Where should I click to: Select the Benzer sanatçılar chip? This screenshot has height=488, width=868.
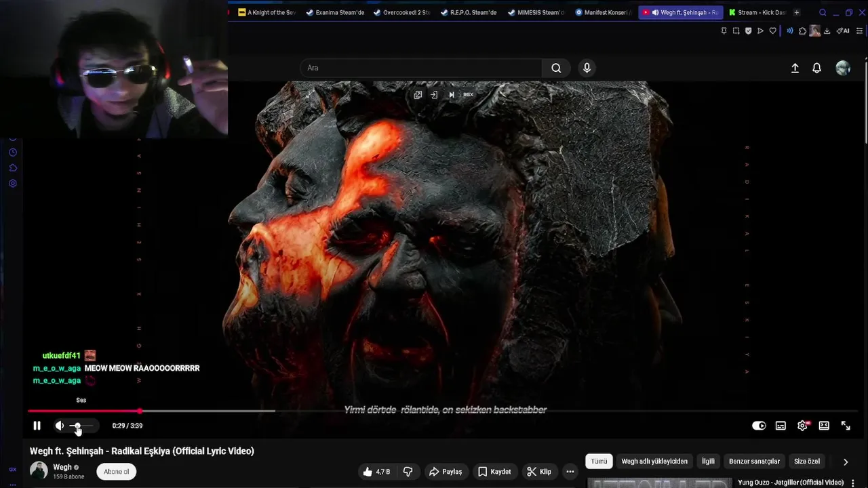[x=754, y=462]
